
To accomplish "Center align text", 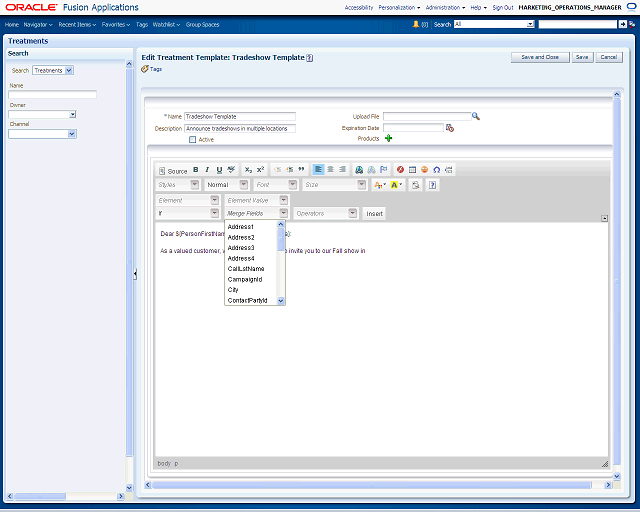I will 331,169.
